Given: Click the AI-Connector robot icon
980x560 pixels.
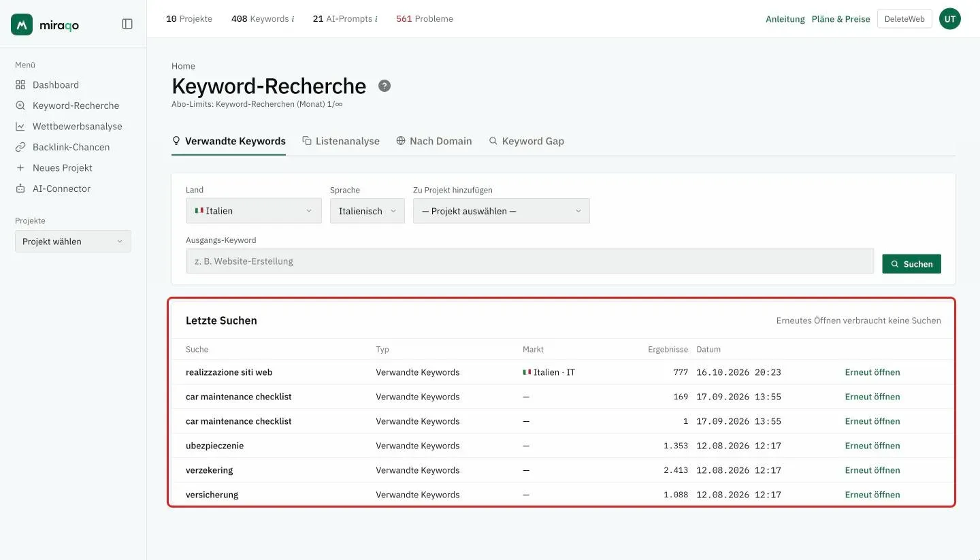Looking at the screenshot, I should (20, 188).
